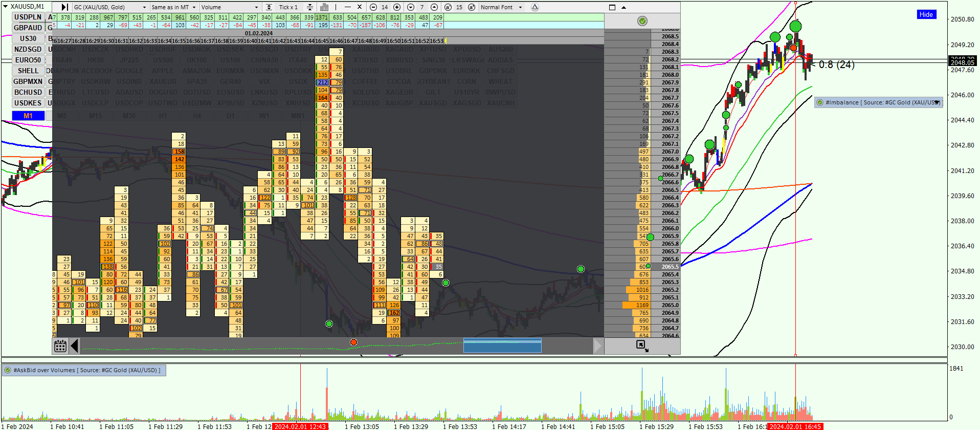Select the EURO50 symbol button

coord(28,60)
